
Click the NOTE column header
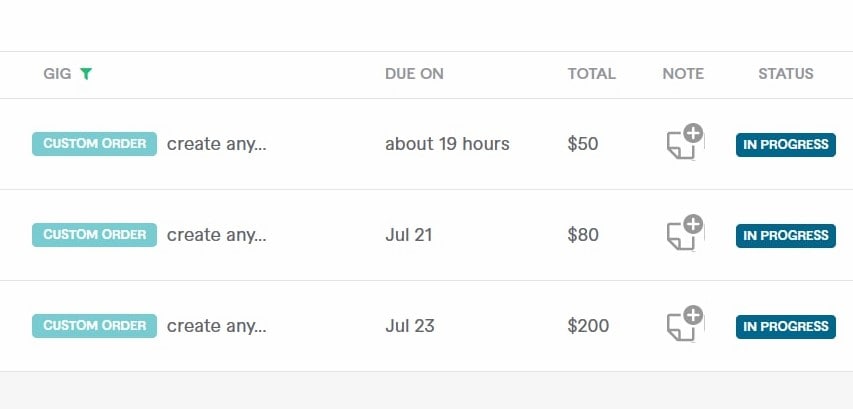click(683, 73)
